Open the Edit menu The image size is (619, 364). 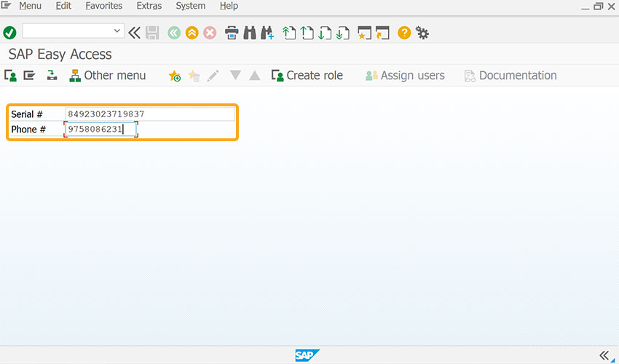[x=63, y=6]
